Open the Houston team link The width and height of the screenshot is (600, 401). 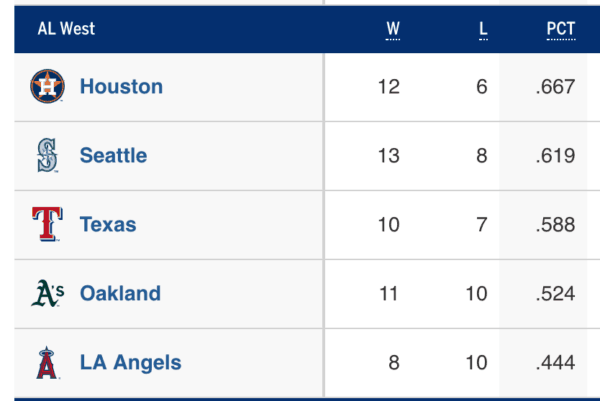pyautogui.click(x=121, y=87)
